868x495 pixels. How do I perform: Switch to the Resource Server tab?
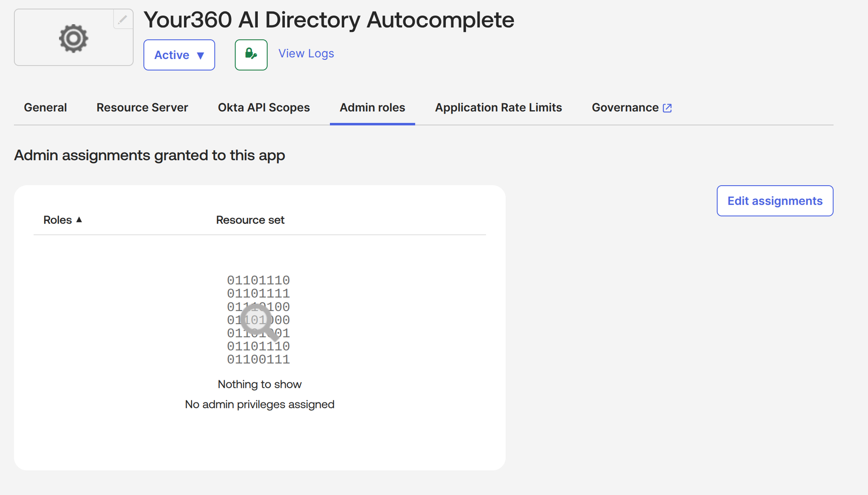[x=142, y=108]
